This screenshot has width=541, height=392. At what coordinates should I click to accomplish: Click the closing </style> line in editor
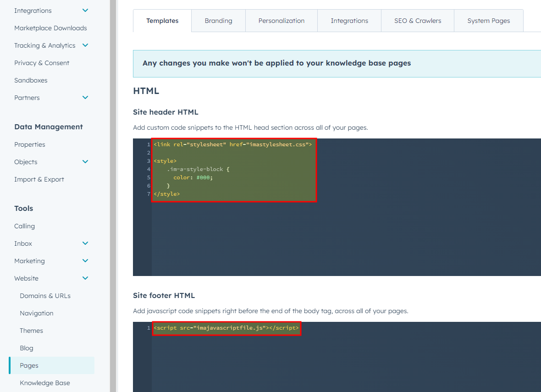[x=166, y=194]
